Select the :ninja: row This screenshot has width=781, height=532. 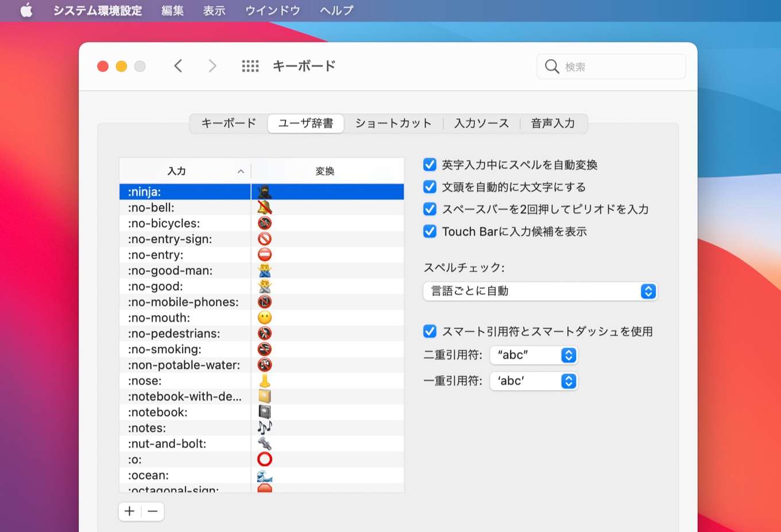click(x=261, y=192)
